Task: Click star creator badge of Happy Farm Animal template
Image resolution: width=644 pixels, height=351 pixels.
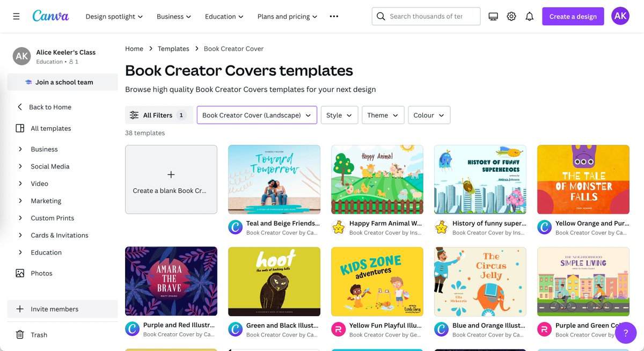Action: [339, 227]
